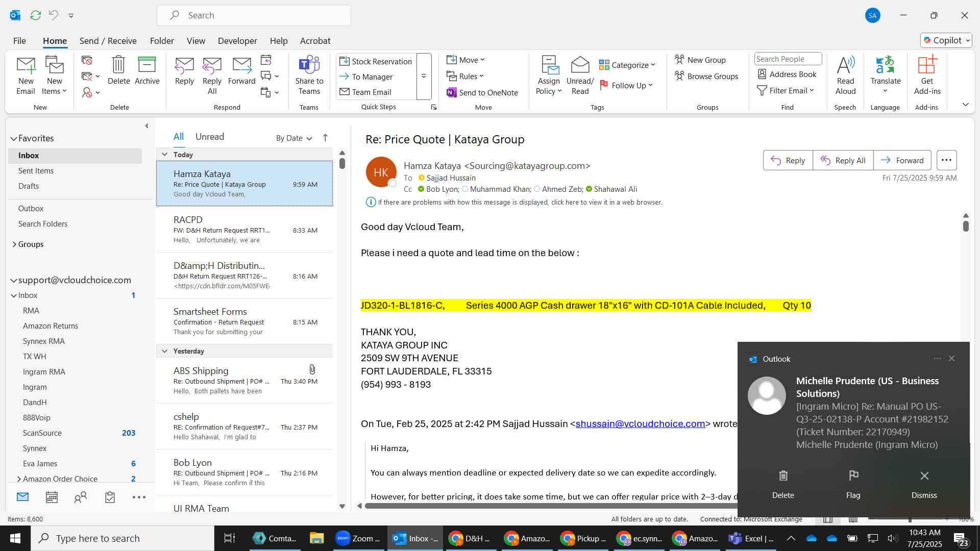Open shussain@vcloudchoice.com email link
The width and height of the screenshot is (980, 551).
pyautogui.click(x=640, y=424)
